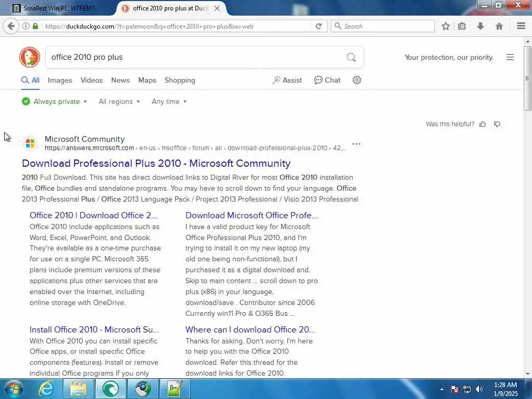The width and height of the screenshot is (532, 399).
Task: Expand the Always private dropdown
Action: coord(54,101)
